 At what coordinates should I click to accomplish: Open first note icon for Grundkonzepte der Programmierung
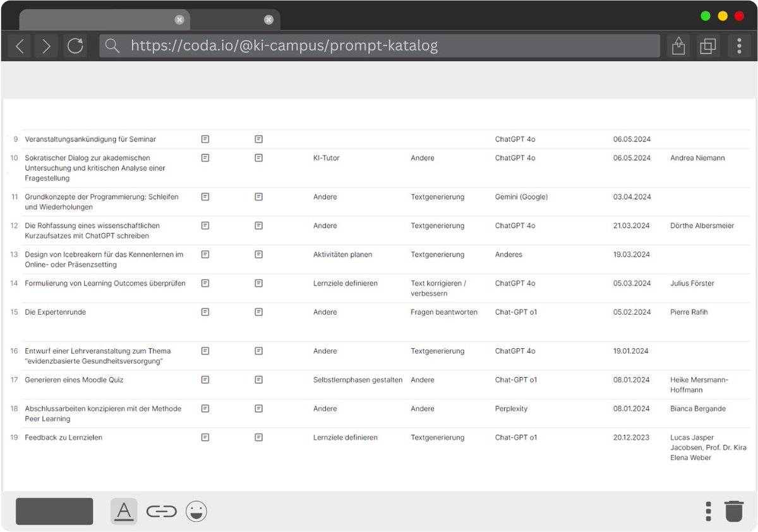[x=205, y=197]
